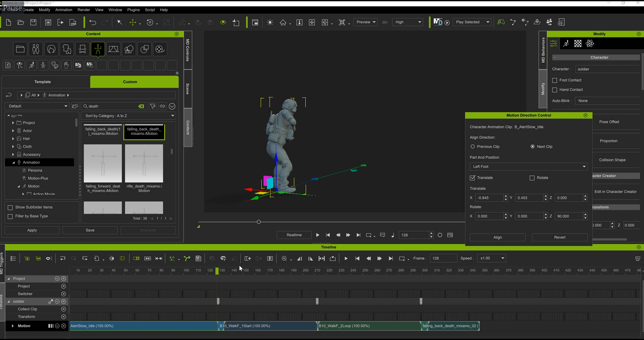Viewport: 644px width, 340px height.
Task: Open the Animation menu
Action: pos(64,10)
